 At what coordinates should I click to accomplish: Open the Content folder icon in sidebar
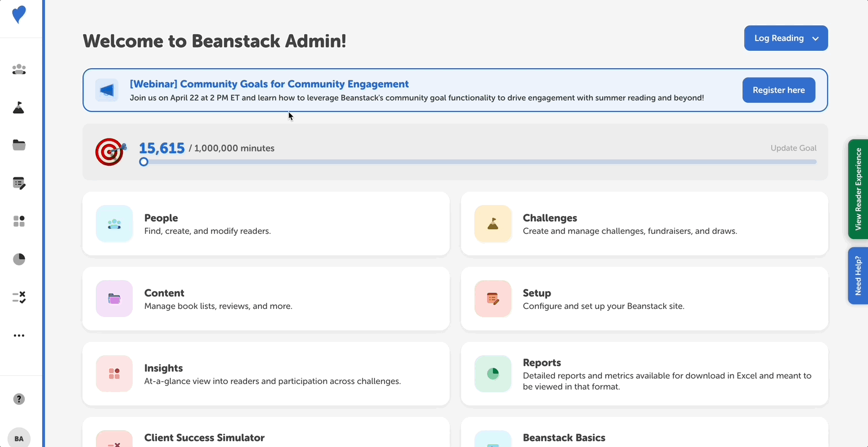coord(19,145)
